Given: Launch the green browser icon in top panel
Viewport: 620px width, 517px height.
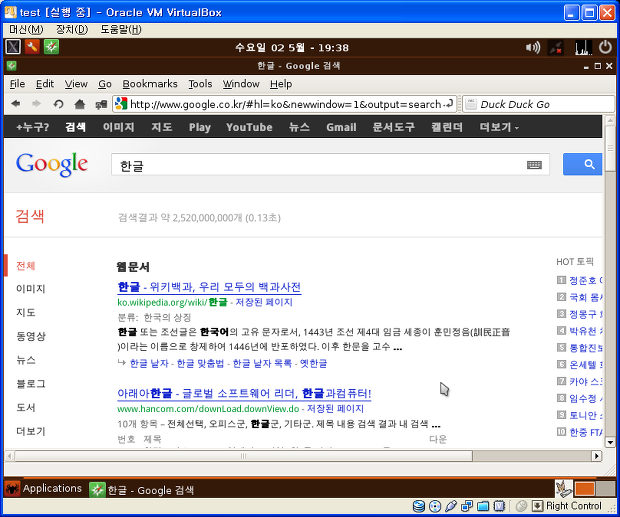Looking at the screenshot, I should click(x=51, y=47).
